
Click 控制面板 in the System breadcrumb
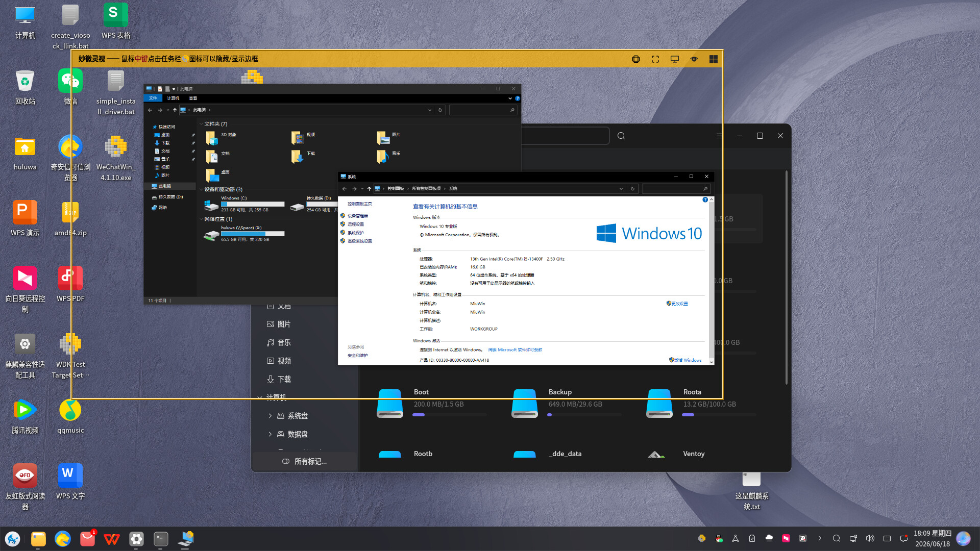(x=396, y=188)
